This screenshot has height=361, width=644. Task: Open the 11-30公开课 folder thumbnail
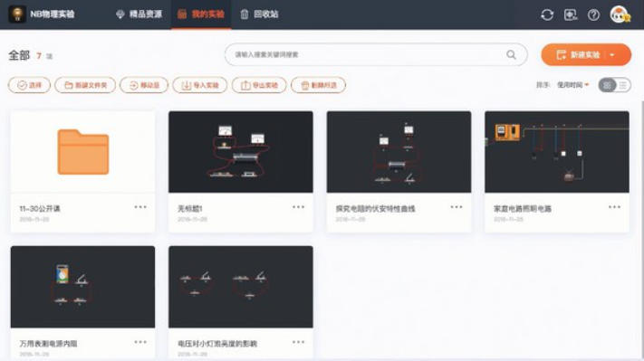coord(83,152)
